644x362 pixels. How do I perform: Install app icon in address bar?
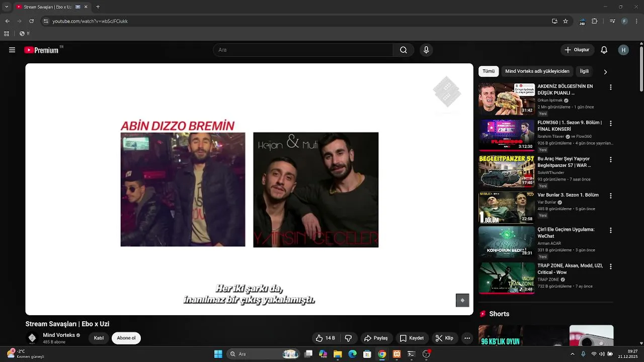tap(554, 21)
